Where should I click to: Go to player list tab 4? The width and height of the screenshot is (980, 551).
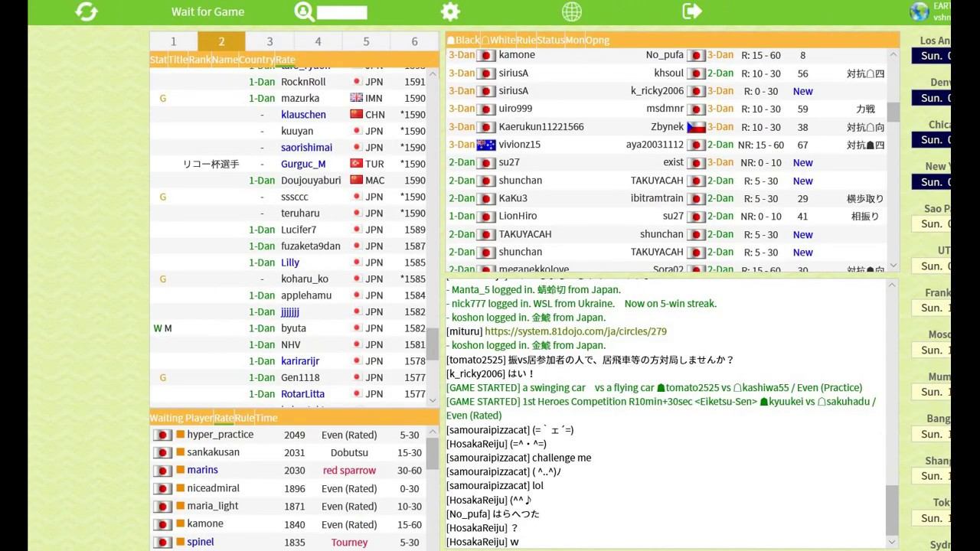point(318,41)
